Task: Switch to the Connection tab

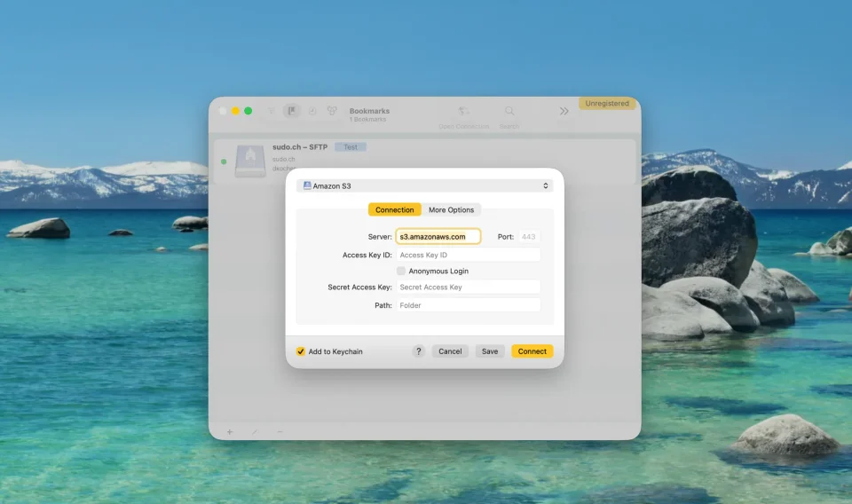Action: 394,209
